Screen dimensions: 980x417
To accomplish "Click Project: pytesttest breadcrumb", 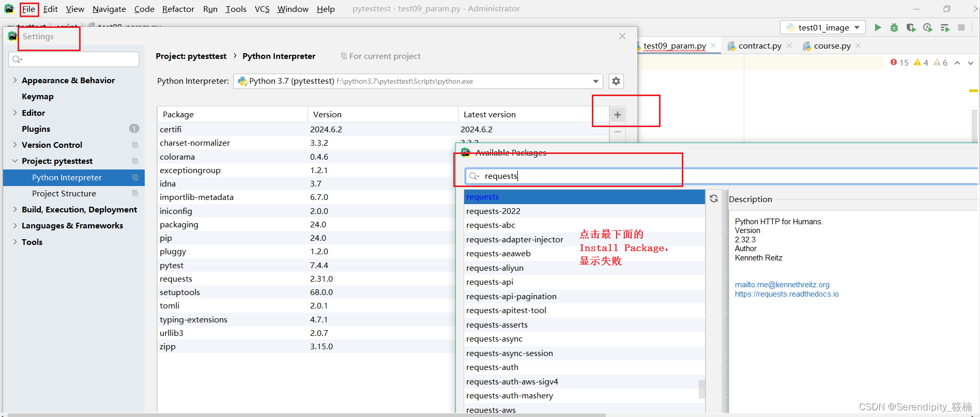I will [191, 56].
